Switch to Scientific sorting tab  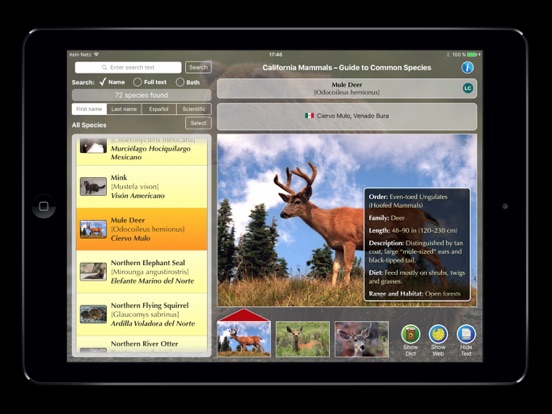coord(194,109)
